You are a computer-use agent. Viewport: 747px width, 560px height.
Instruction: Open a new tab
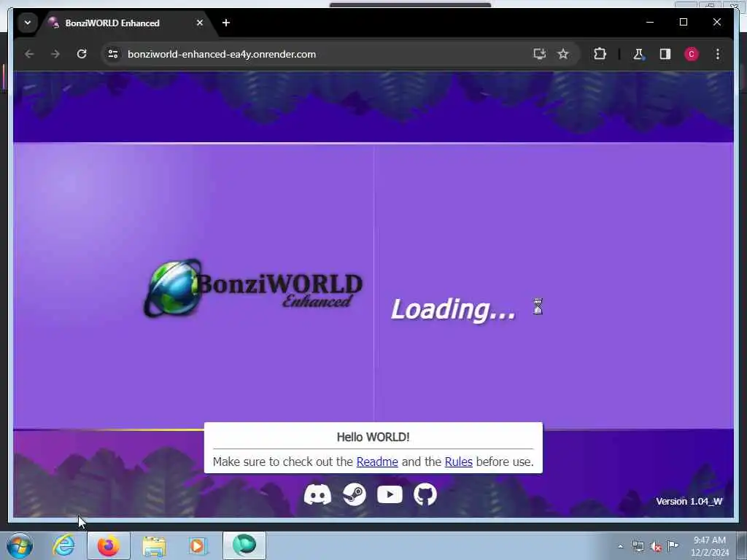click(226, 23)
